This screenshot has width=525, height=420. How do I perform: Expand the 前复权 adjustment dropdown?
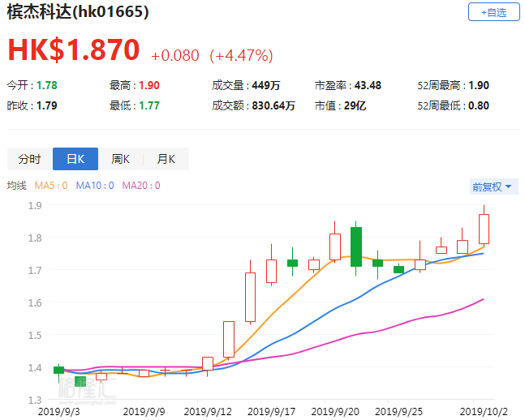click(x=493, y=186)
